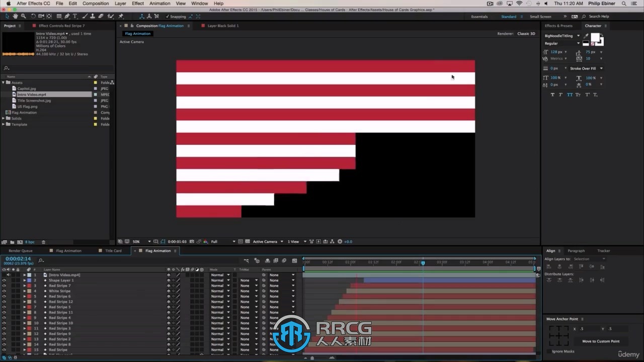644x362 pixels.
Task: Select the Roto Brush tool
Action: coord(111,16)
